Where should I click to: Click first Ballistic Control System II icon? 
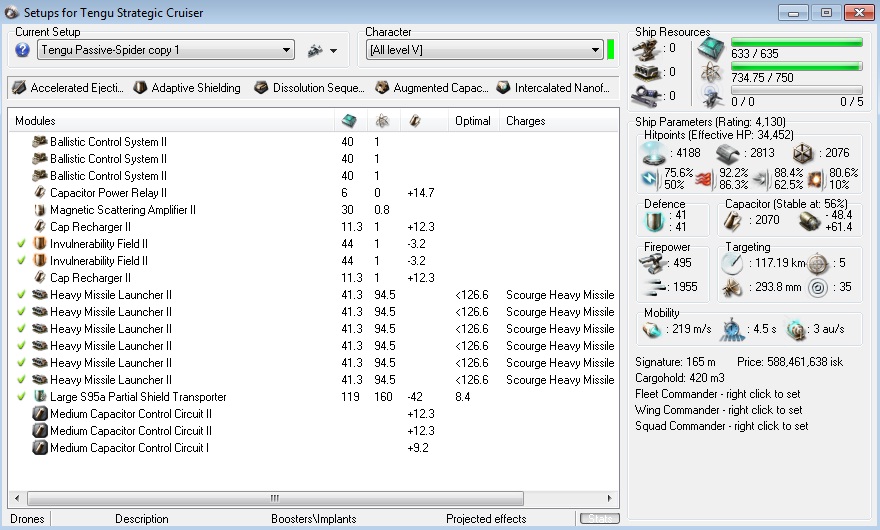pos(39,141)
